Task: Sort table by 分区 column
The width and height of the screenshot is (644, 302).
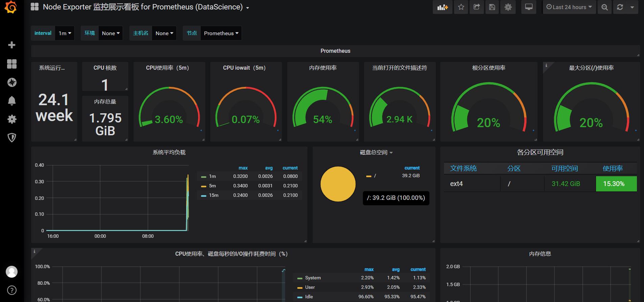Action: click(514, 168)
